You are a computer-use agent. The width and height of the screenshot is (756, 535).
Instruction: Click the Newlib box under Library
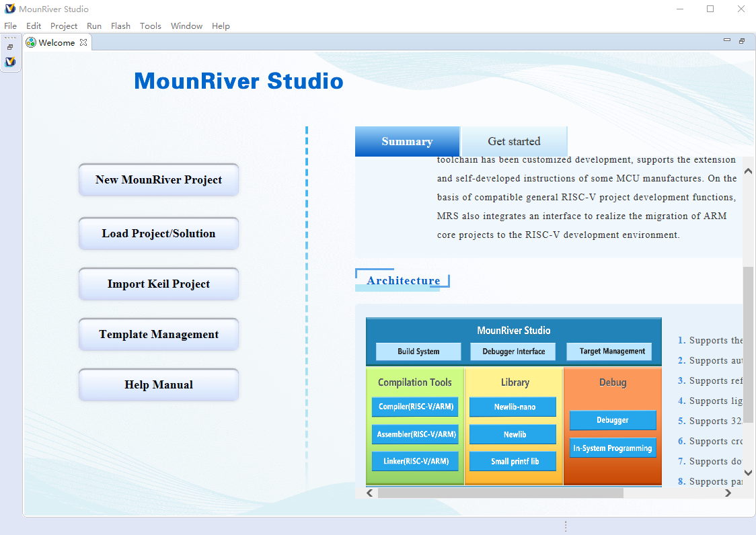click(515, 434)
